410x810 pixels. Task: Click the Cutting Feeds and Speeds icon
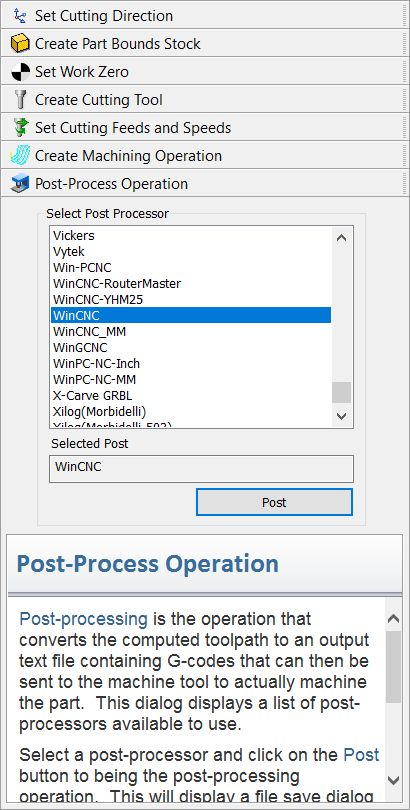(20, 127)
